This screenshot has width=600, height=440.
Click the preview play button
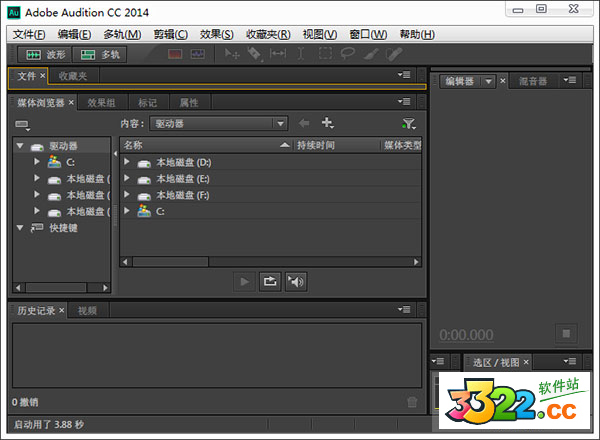[x=245, y=282]
